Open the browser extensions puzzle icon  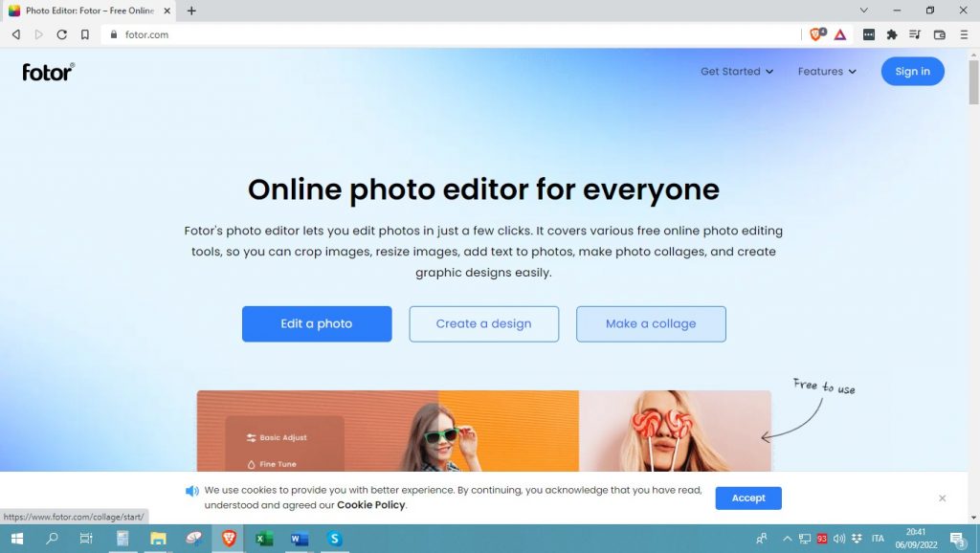892,34
